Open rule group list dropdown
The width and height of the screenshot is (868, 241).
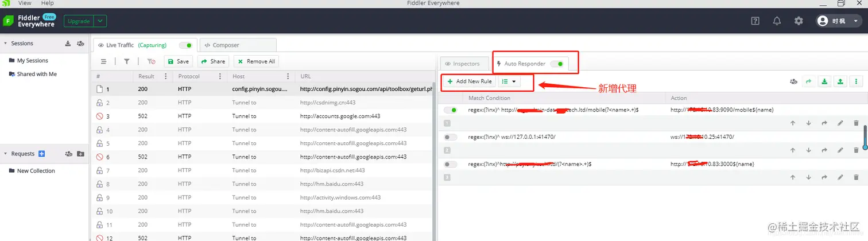point(509,81)
